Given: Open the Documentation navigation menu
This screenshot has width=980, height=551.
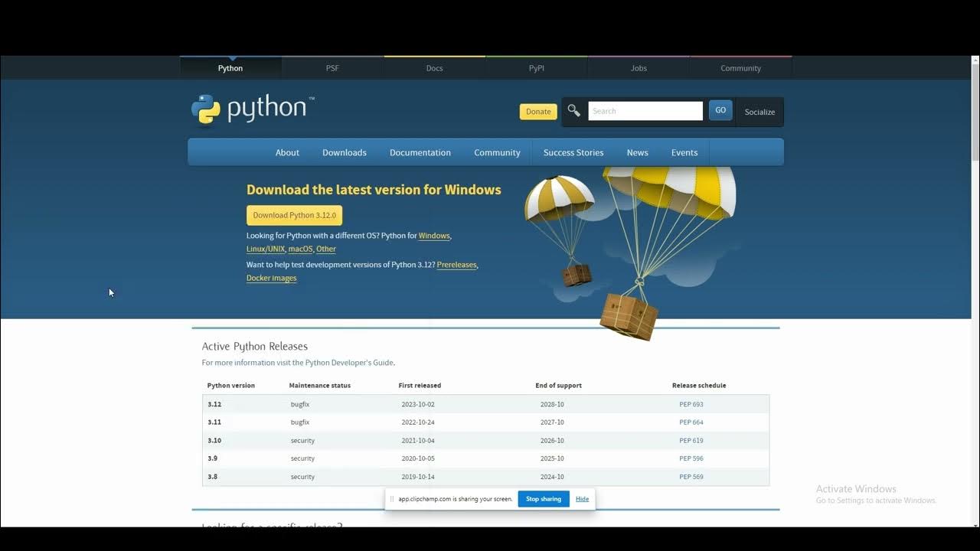Looking at the screenshot, I should (x=420, y=152).
